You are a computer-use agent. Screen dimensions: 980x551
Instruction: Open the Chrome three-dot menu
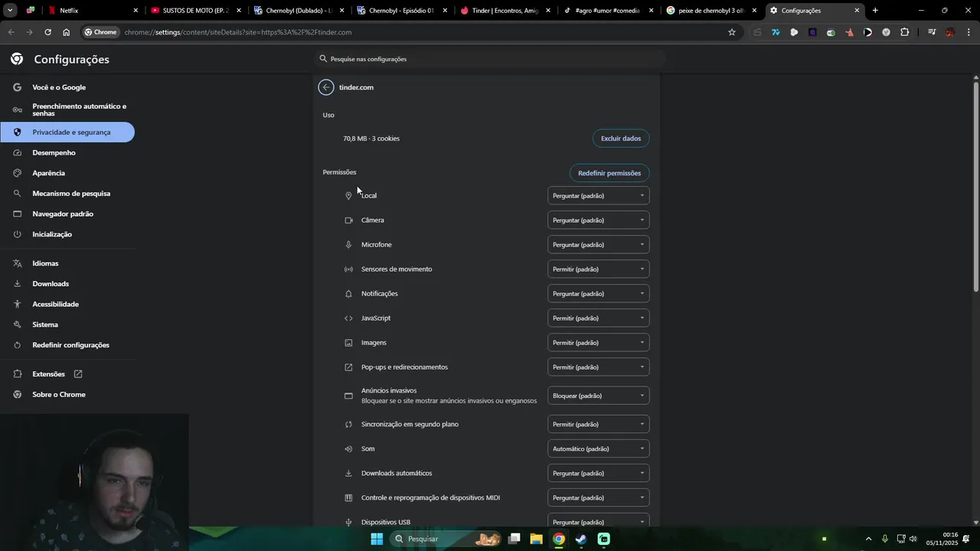pyautogui.click(x=969, y=32)
